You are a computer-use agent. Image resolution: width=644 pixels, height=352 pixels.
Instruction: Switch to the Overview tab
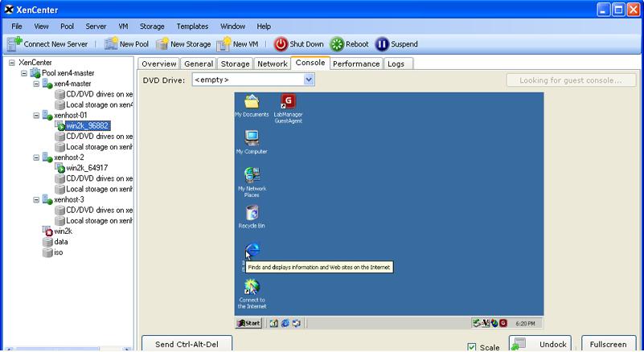click(x=159, y=63)
